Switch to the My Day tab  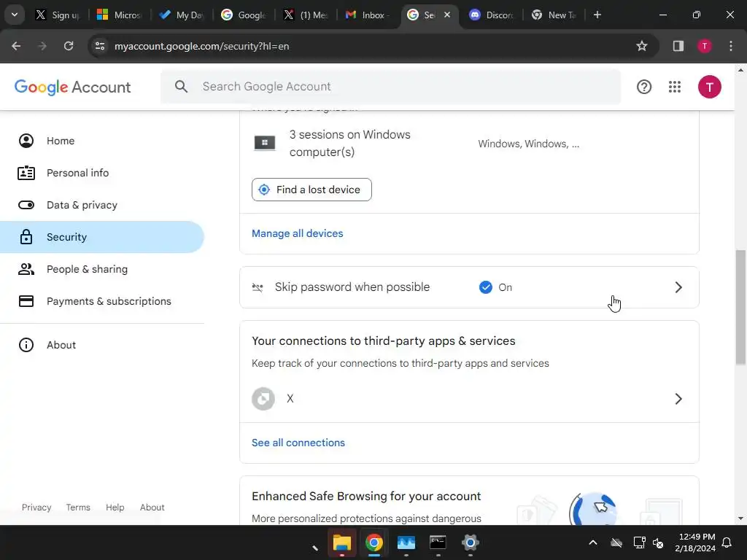[181, 15]
